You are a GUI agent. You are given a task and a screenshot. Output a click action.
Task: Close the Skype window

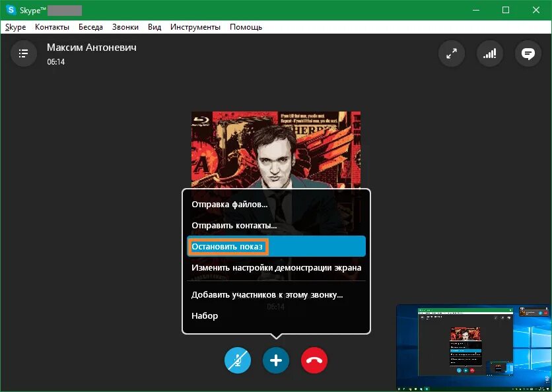[536, 10]
